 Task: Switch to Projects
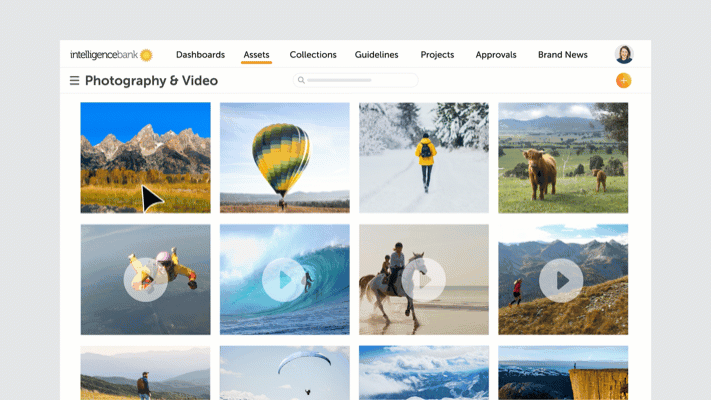[x=437, y=55]
